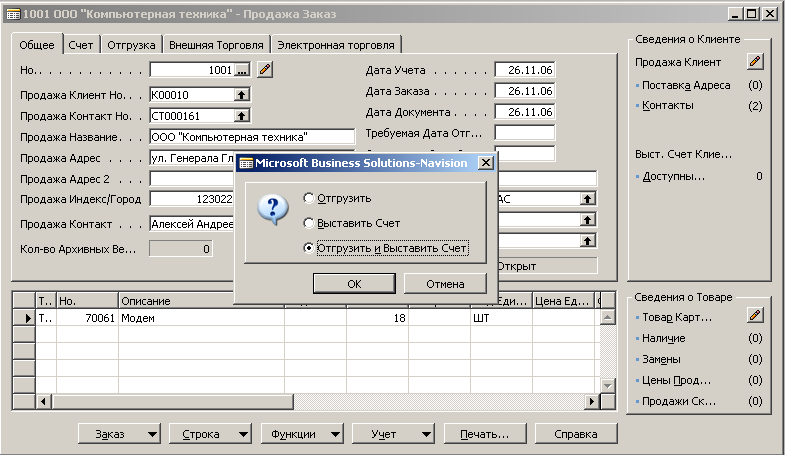Image resolution: width=785 pixels, height=455 pixels.
Task: Switch to the Электронная торговля tab
Action: tap(336, 45)
